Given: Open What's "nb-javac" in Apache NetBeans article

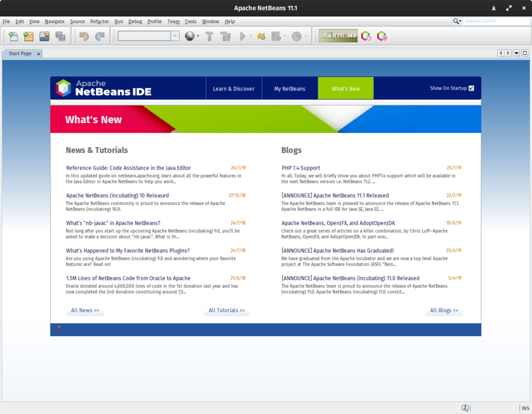Looking at the screenshot, I should [113, 223].
